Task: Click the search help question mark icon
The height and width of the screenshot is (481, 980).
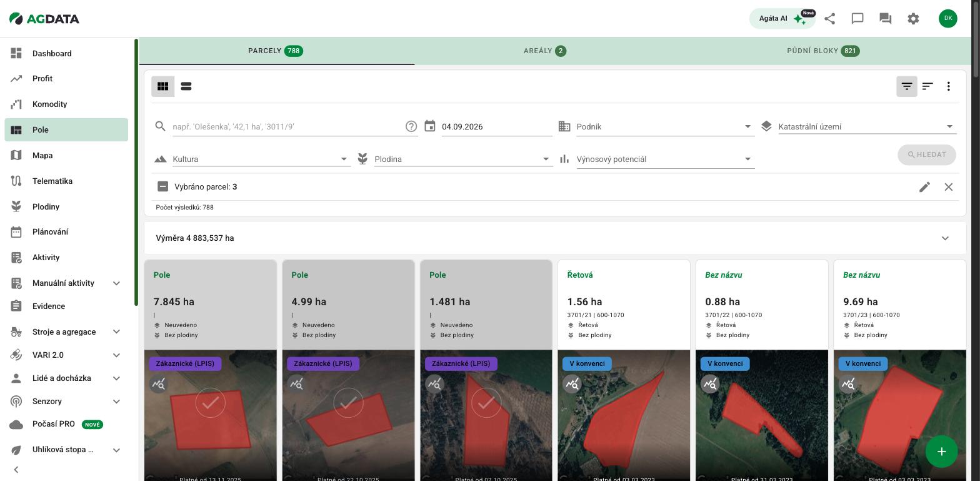Action: pyautogui.click(x=411, y=126)
